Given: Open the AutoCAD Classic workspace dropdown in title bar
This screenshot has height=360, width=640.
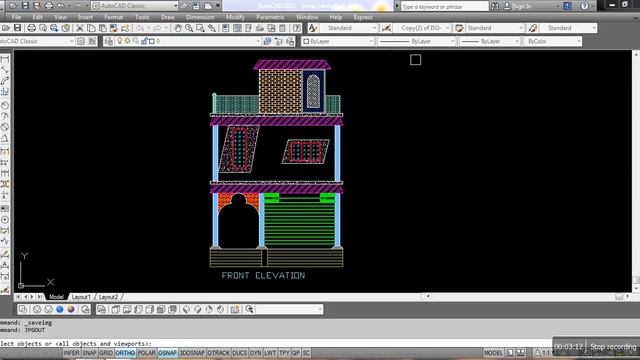Looking at the screenshot, I should [x=135, y=6].
